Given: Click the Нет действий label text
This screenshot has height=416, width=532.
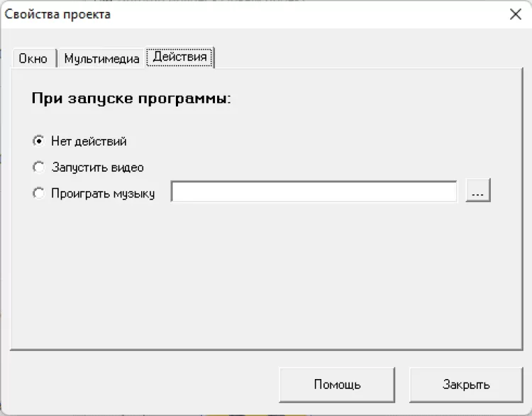Looking at the screenshot, I should pyautogui.click(x=89, y=141).
